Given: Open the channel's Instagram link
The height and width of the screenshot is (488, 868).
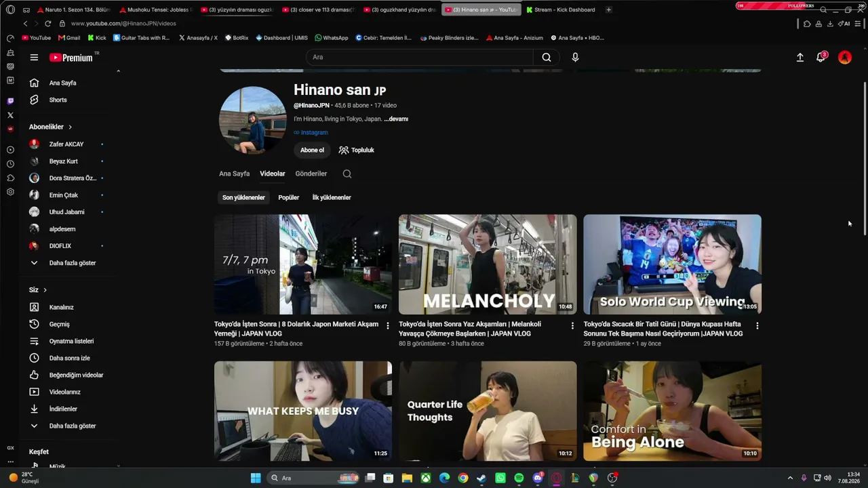Looking at the screenshot, I should click(311, 133).
